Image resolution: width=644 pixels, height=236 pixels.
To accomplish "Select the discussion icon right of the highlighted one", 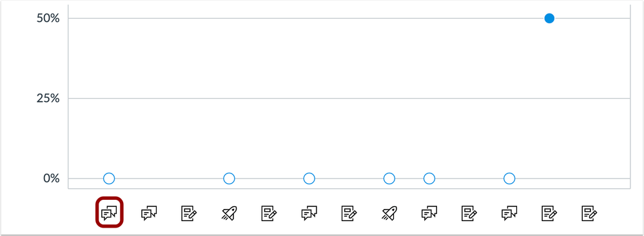I will [x=149, y=213].
